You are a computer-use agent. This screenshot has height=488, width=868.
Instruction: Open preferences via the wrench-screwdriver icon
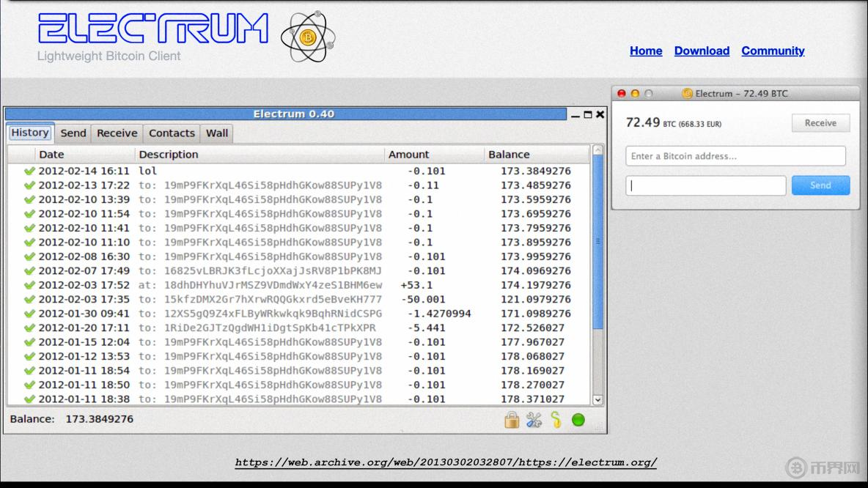point(534,420)
